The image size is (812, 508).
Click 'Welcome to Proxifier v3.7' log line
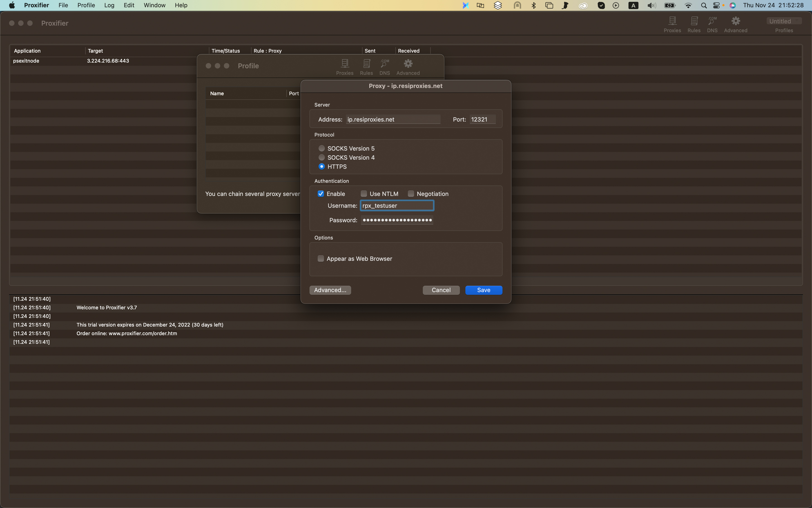tap(107, 308)
